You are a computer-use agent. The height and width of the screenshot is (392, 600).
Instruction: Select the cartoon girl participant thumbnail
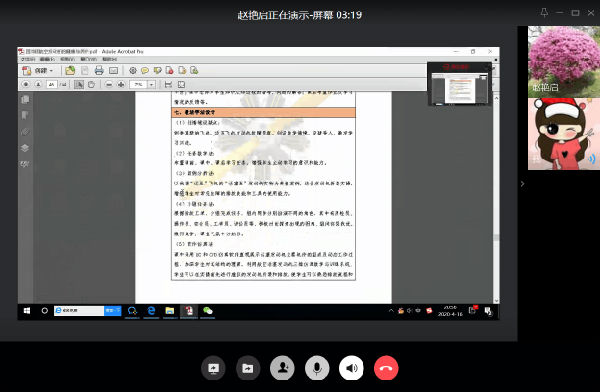click(x=564, y=134)
